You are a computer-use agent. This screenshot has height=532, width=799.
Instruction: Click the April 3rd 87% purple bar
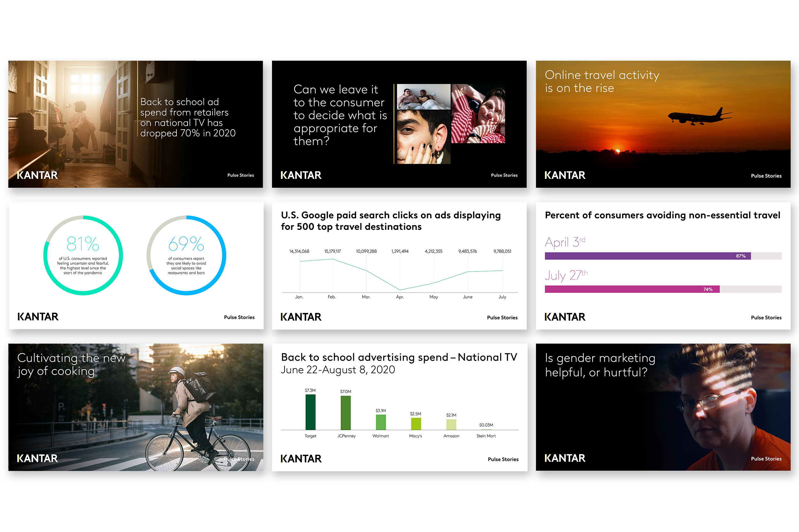tap(647, 256)
